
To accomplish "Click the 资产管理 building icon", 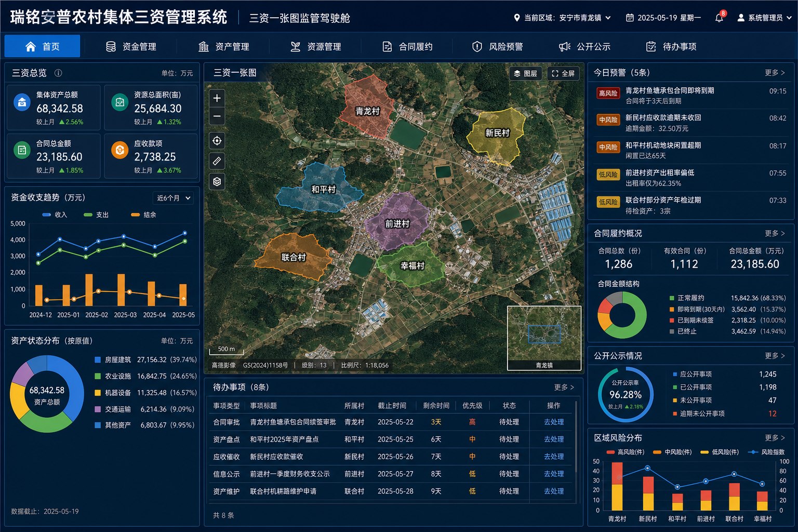I will (204, 47).
